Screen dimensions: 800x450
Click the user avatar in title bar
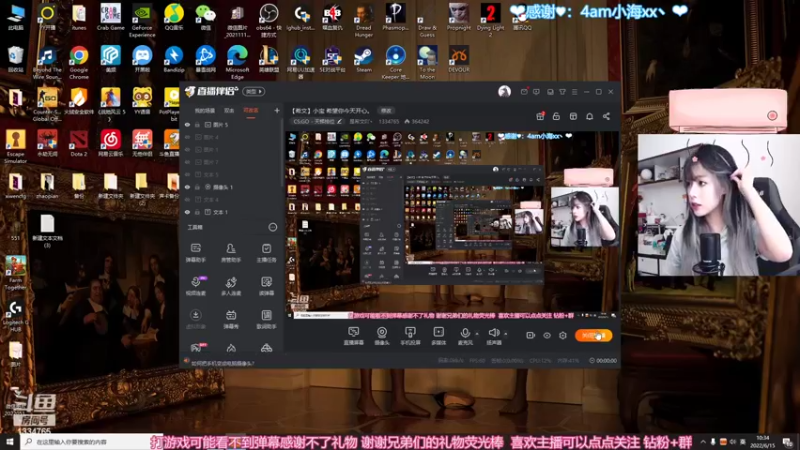(x=504, y=91)
